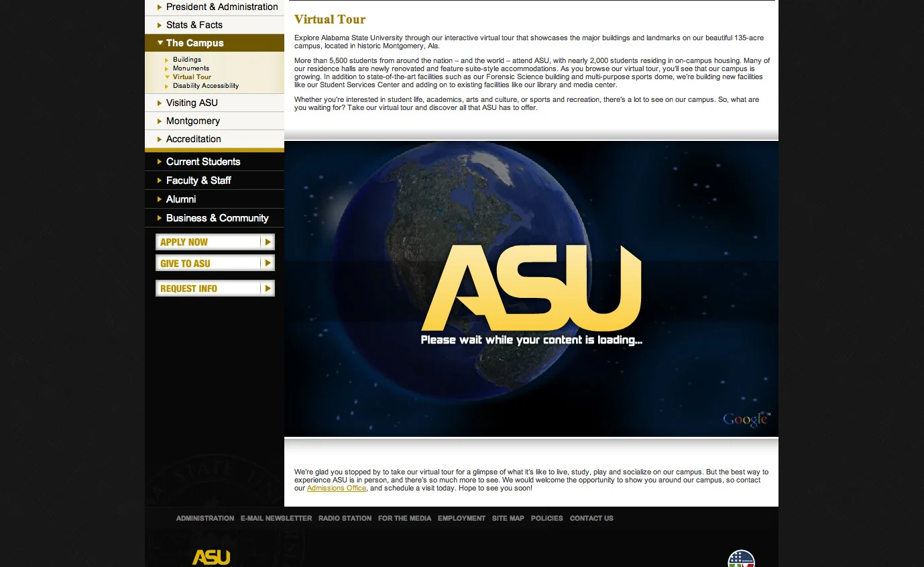Screen dimensions: 924x567
Task: Expand the Alumni arrow
Action: (x=160, y=199)
